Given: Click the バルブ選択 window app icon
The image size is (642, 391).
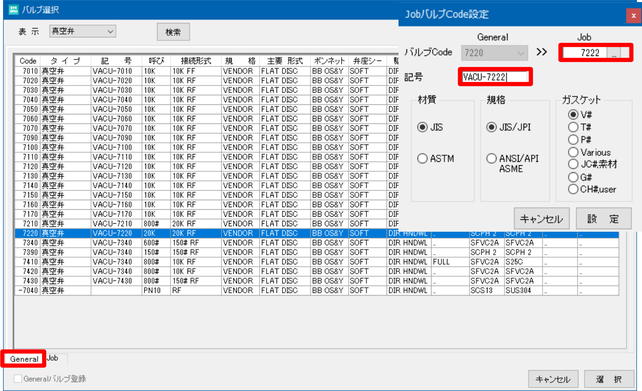Looking at the screenshot, I should [x=13, y=9].
